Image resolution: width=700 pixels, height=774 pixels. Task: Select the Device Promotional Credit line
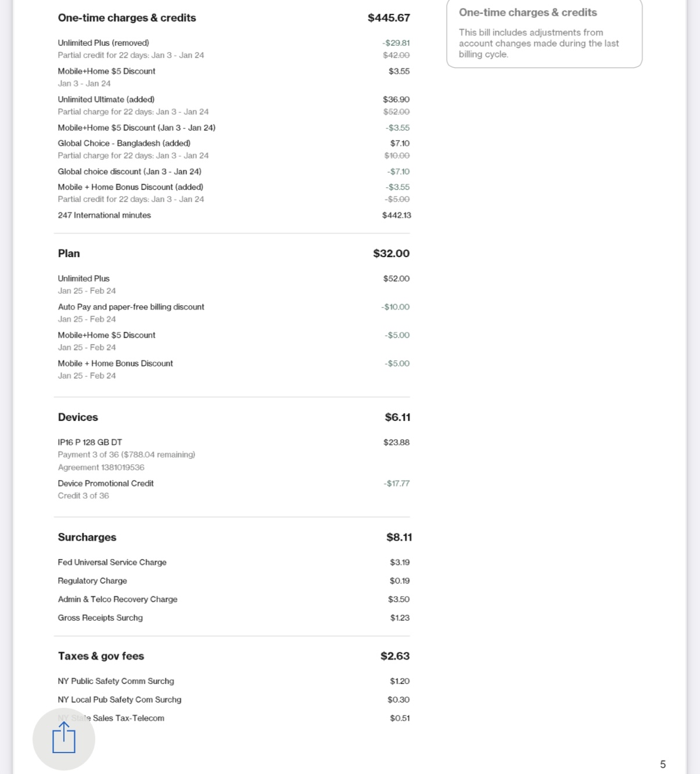[106, 484]
